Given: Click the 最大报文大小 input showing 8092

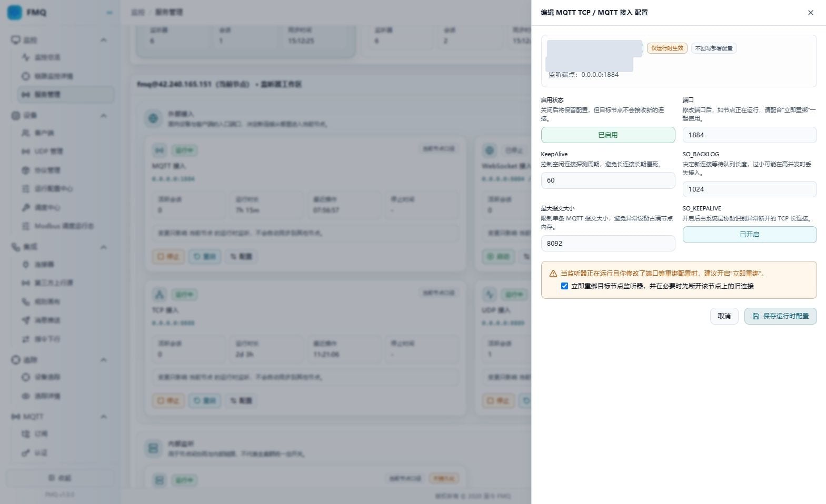Looking at the screenshot, I should coord(608,243).
